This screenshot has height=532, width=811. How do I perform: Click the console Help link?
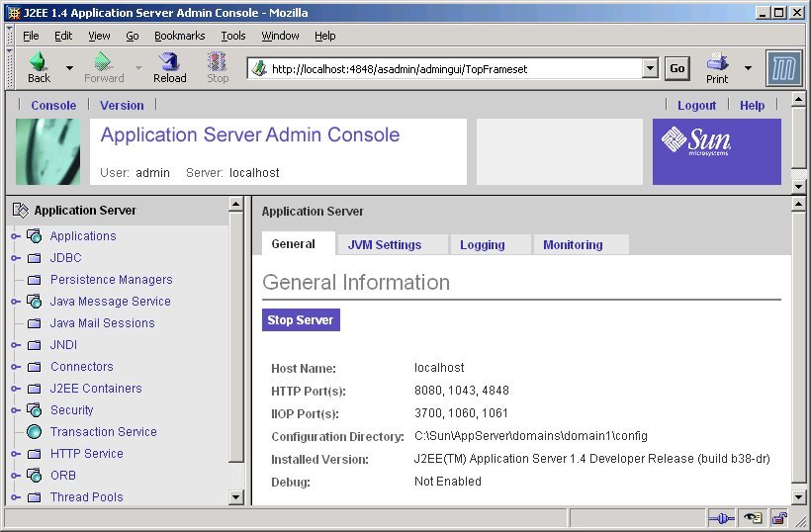[x=752, y=106]
